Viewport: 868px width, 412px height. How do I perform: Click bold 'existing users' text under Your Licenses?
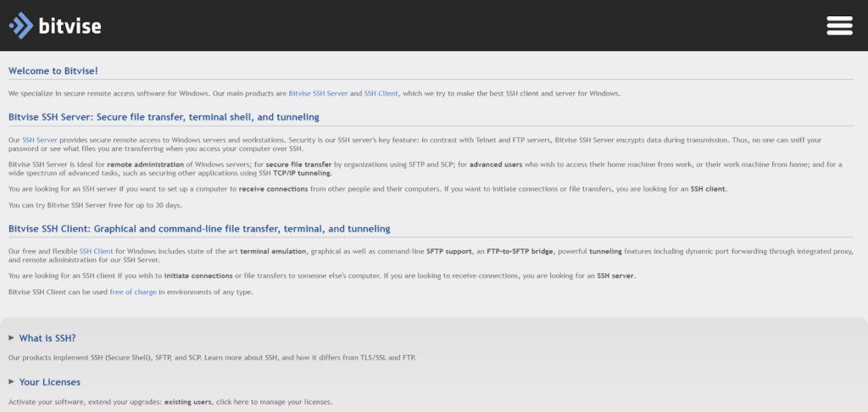(x=188, y=402)
